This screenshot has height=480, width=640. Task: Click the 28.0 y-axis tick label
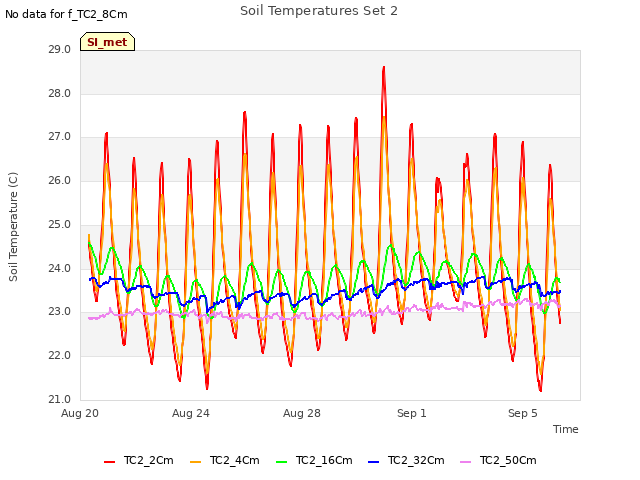60,93
